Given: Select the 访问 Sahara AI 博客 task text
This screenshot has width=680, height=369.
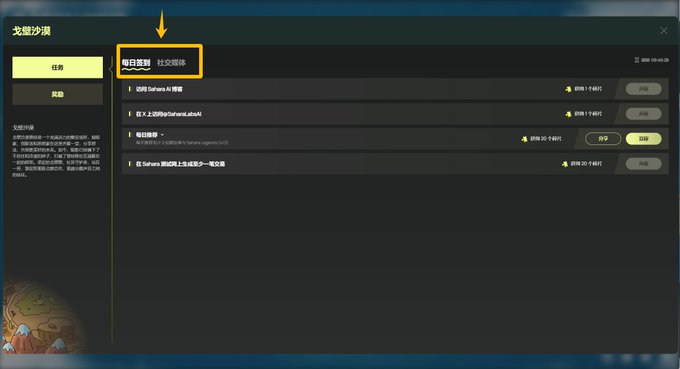Looking at the screenshot, I should pyautogui.click(x=159, y=89).
